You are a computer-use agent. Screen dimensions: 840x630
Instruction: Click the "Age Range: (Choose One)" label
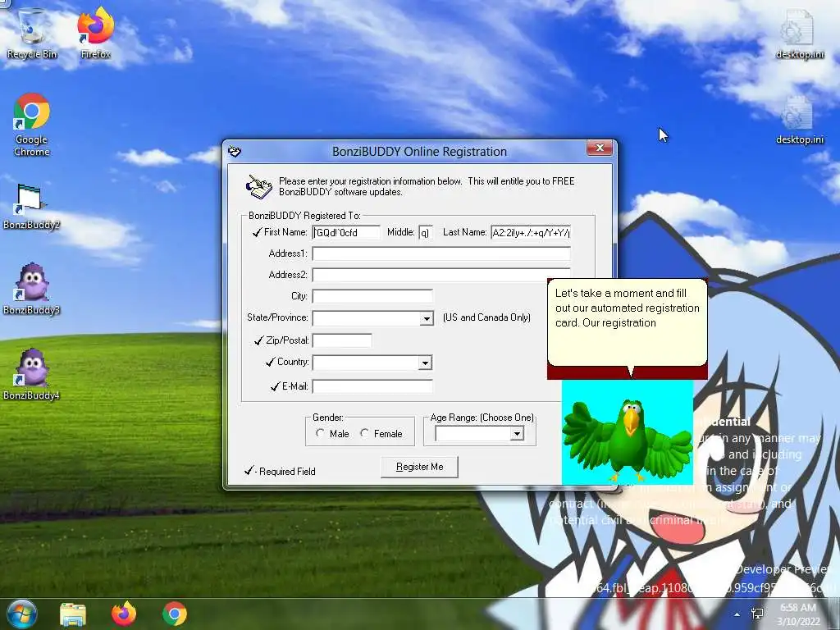(x=482, y=418)
